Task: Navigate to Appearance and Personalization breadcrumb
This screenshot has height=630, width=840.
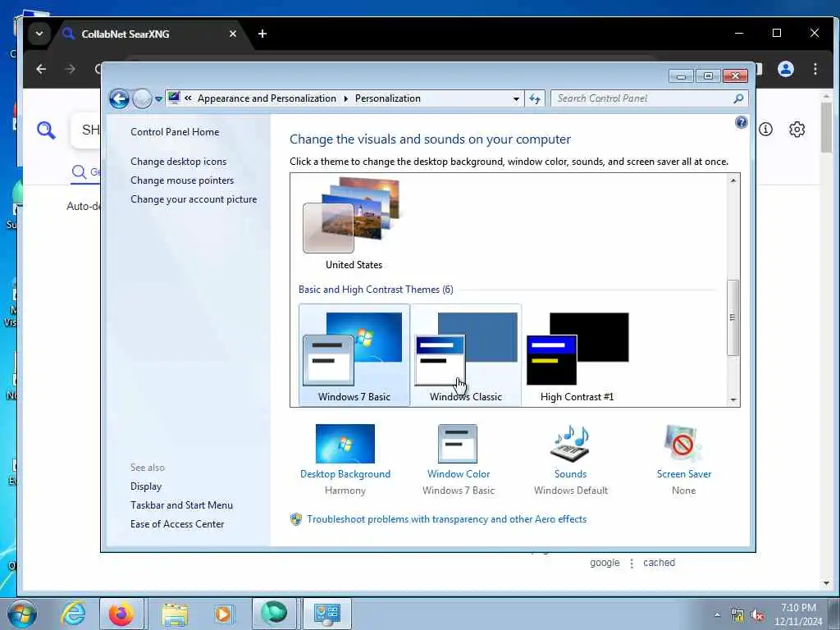Action: pyautogui.click(x=267, y=98)
